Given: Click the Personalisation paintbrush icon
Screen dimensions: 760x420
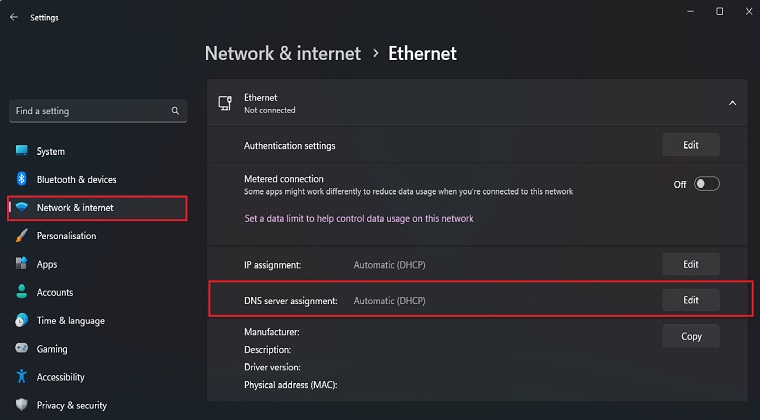Looking at the screenshot, I should click(21, 236).
